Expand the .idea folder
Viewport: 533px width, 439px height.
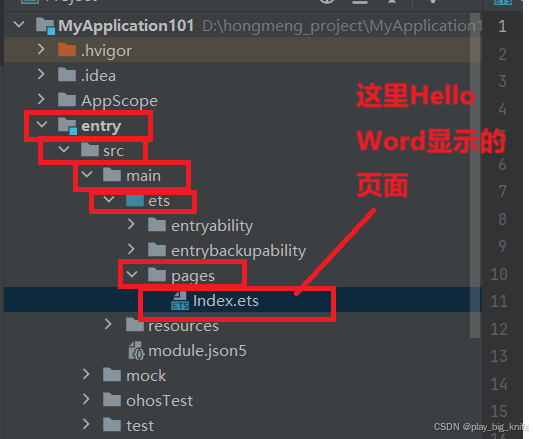click(41, 74)
